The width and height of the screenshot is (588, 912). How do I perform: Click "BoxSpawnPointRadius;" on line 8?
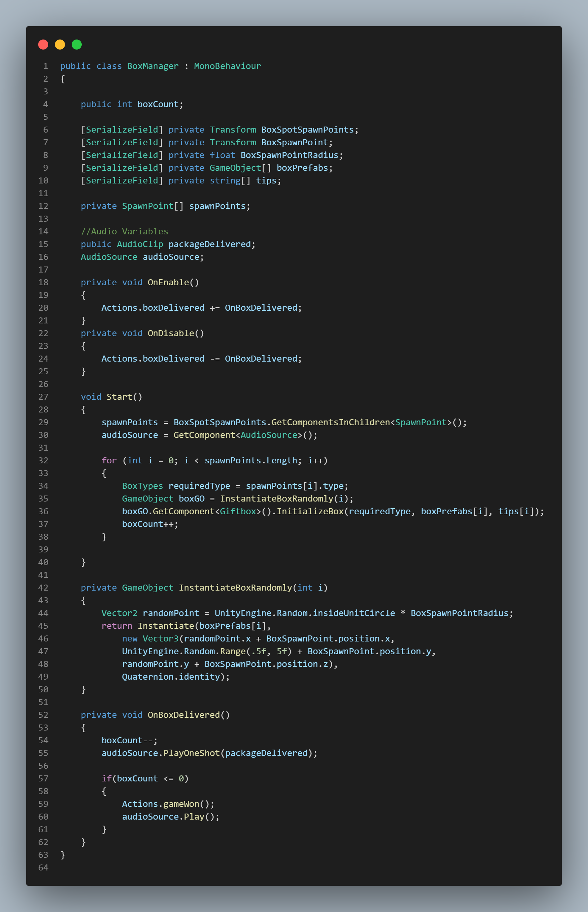pyautogui.click(x=292, y=155)
